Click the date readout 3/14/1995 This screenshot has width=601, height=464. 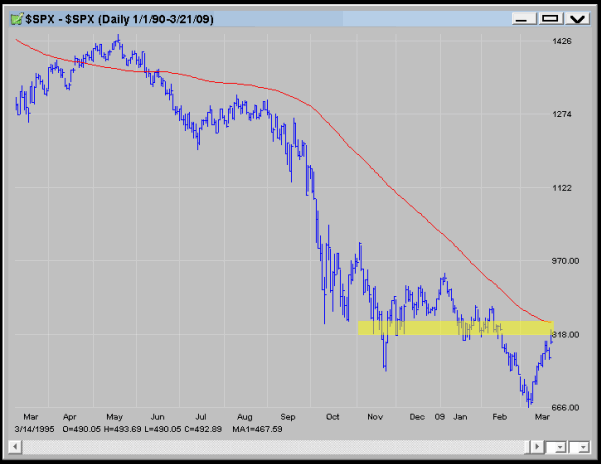point(34,429)
